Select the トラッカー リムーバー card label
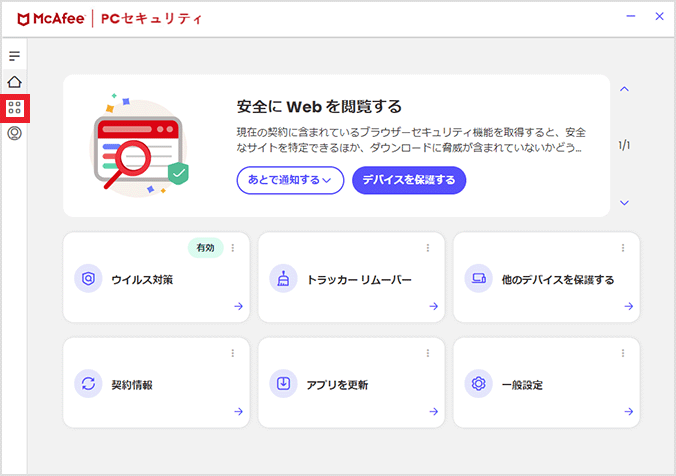This screenshot has height=476, width=676. click(x=359, y=280)
